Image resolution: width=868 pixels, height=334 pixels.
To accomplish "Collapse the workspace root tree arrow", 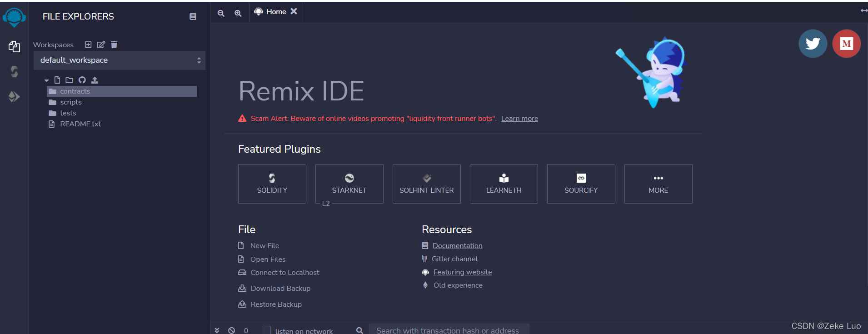I will coord(46,80).
